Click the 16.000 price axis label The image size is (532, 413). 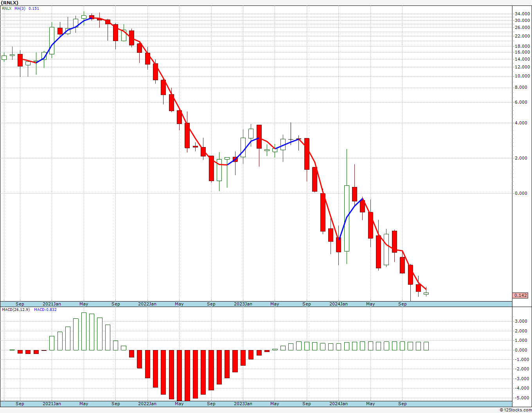pyautogui.click(x=523, y=52)
